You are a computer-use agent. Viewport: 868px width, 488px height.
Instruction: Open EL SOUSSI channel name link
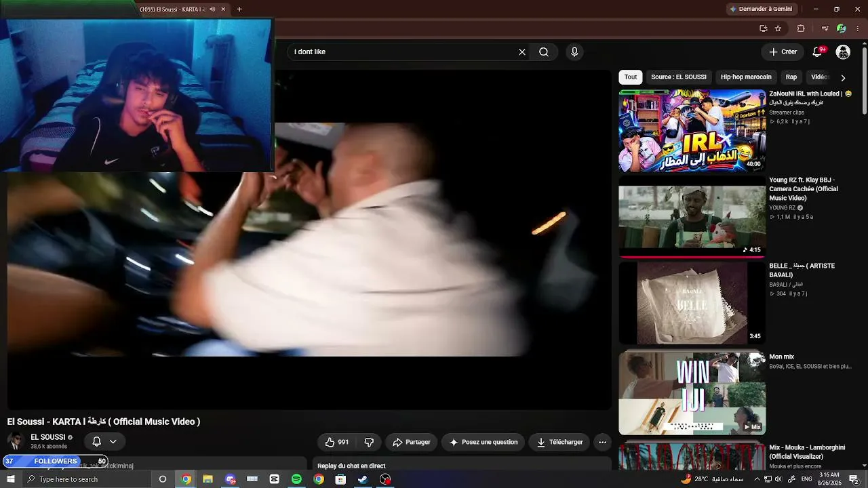tap(48, 437)
